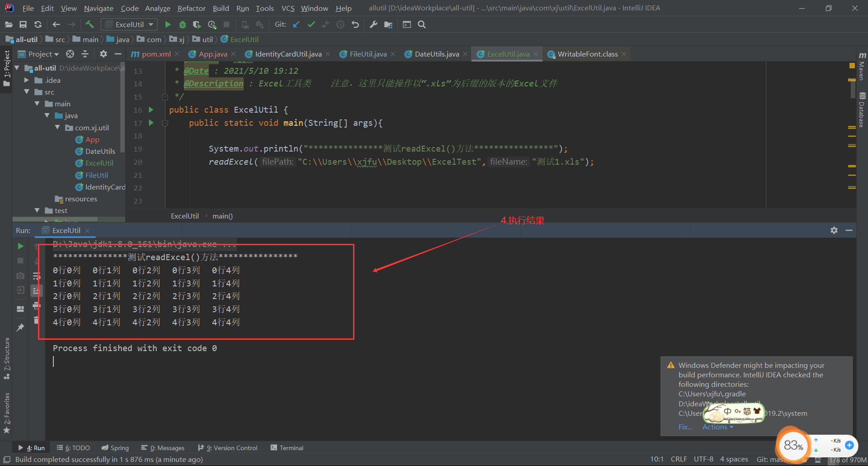Screen dimensions: 868x466
Task: Toggle soft-wrap in the console
Action: [x=36, y=276]
